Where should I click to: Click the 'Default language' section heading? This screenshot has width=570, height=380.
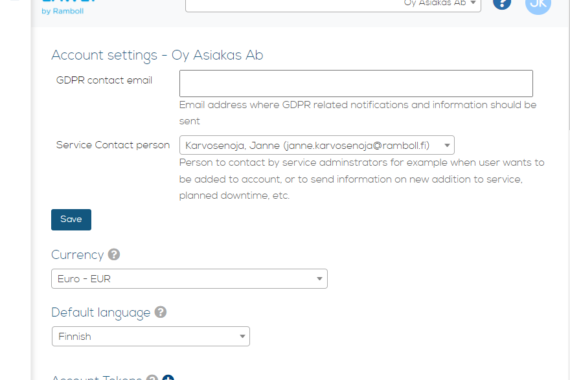pos(101,313)
